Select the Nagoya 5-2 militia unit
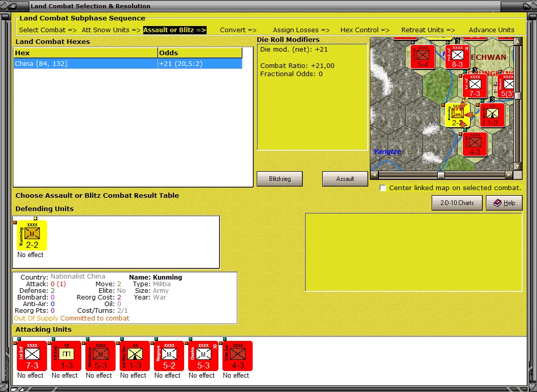This screenshot has height=392, width=537. tap(169, 356)
